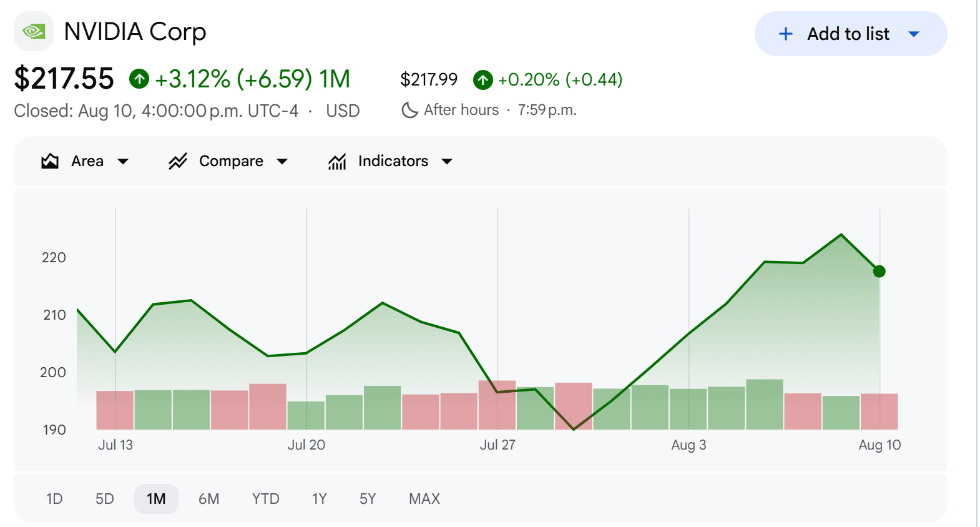Click the Jul 27 date axis label
The image size is (980, 527).
click(497, 445)
